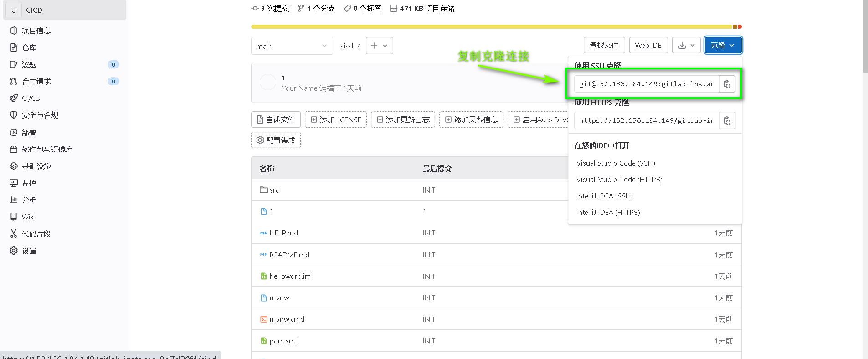Select IntelliJ IDEA (SSH)

pyautogui.click(x=604, y=196)
